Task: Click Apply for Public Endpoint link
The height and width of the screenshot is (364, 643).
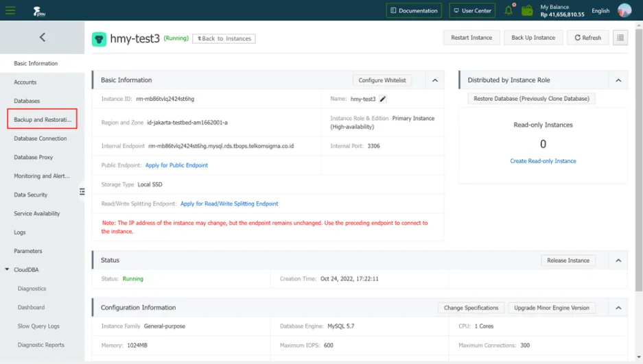Action: point(176,165)
